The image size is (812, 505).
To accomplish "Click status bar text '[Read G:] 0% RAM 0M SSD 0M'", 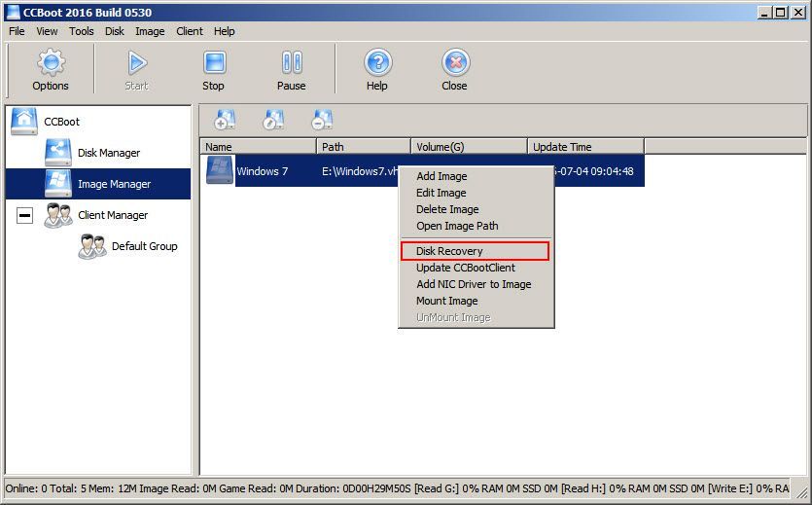I will click(x=486, y=488).
